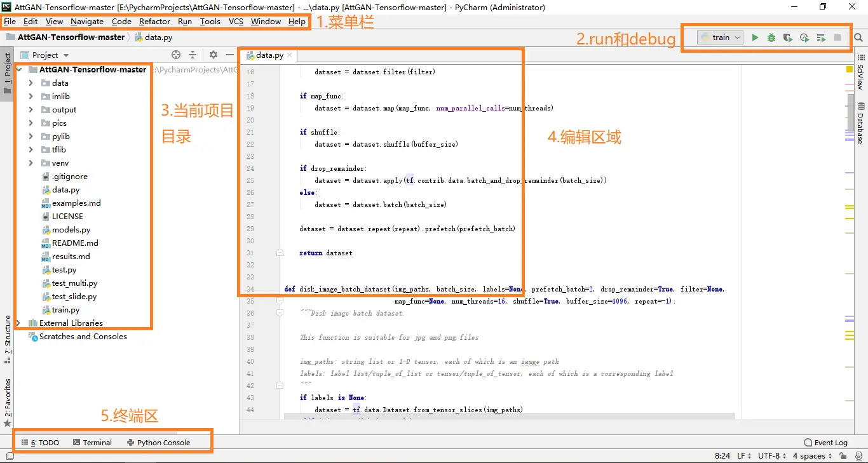Click AttGAN-Tensorflow-master breadcrumb

[71, 37]
